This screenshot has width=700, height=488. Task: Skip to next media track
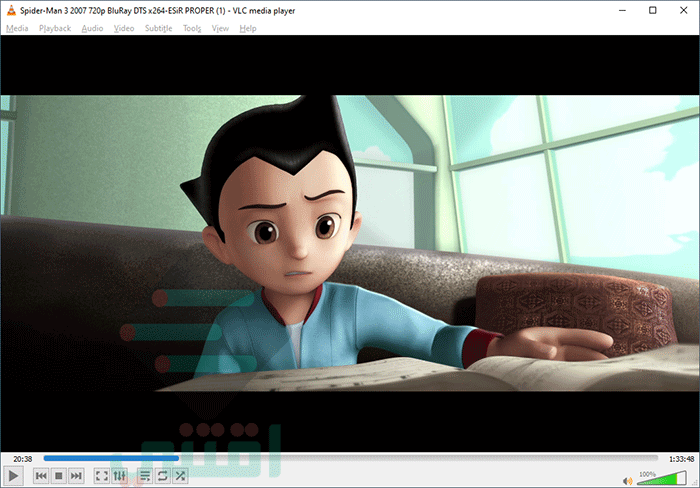(x=76, y=476)
